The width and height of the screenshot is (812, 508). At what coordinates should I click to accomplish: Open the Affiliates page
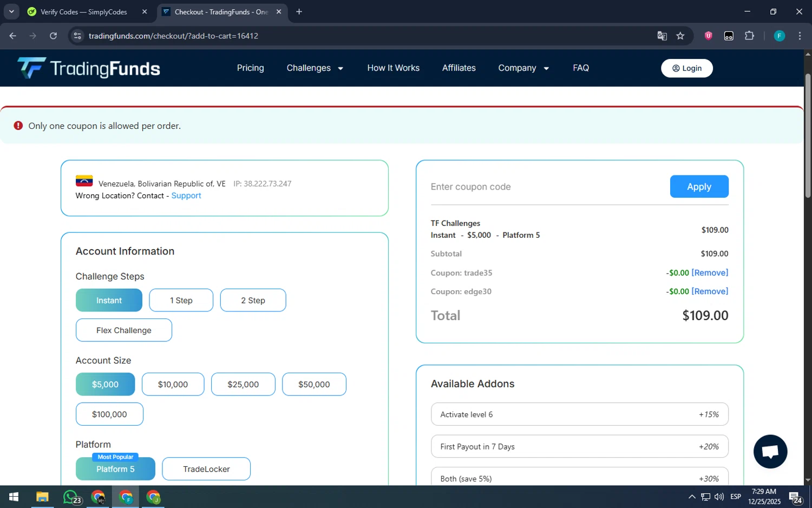459,68
